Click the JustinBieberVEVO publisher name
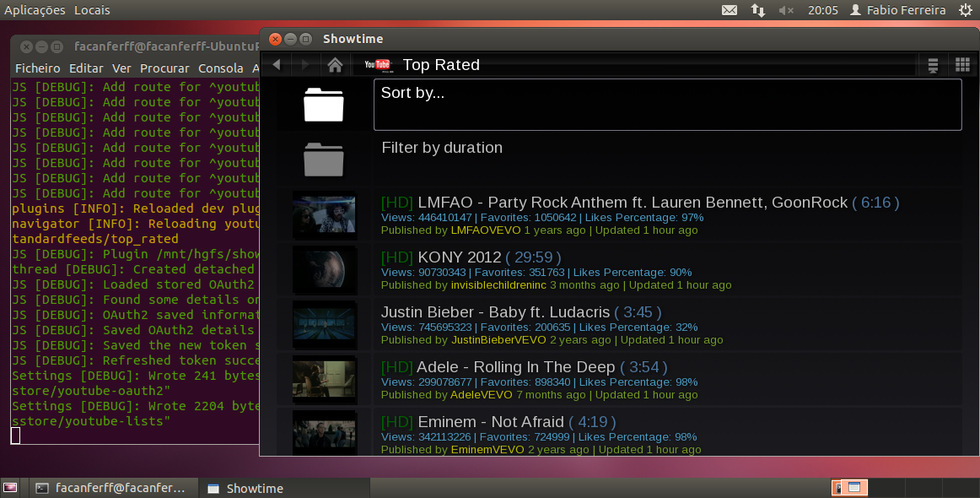This screenshot has height=498, width=980. (498, 340)
